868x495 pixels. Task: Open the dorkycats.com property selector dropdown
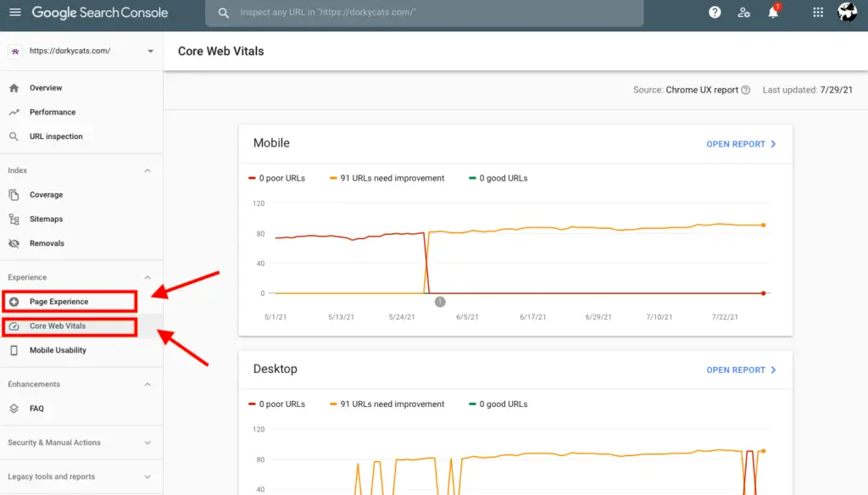pos(81,51)
